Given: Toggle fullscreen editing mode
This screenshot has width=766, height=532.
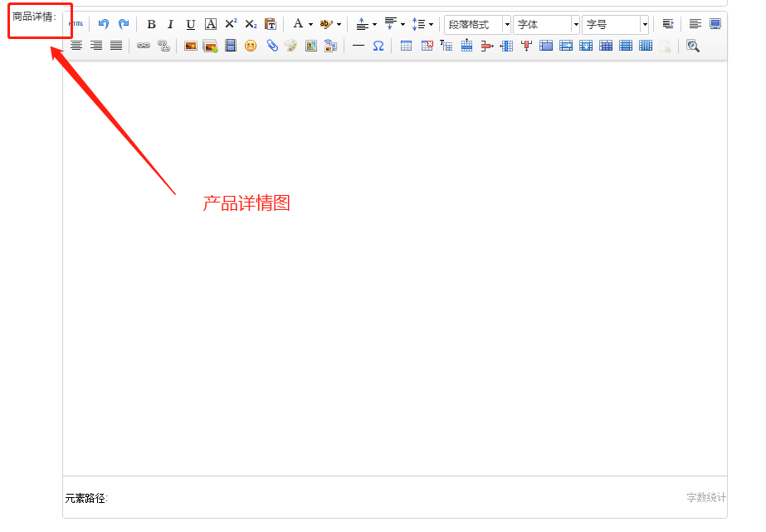Looking at the screenshot, I should point(715,23).
